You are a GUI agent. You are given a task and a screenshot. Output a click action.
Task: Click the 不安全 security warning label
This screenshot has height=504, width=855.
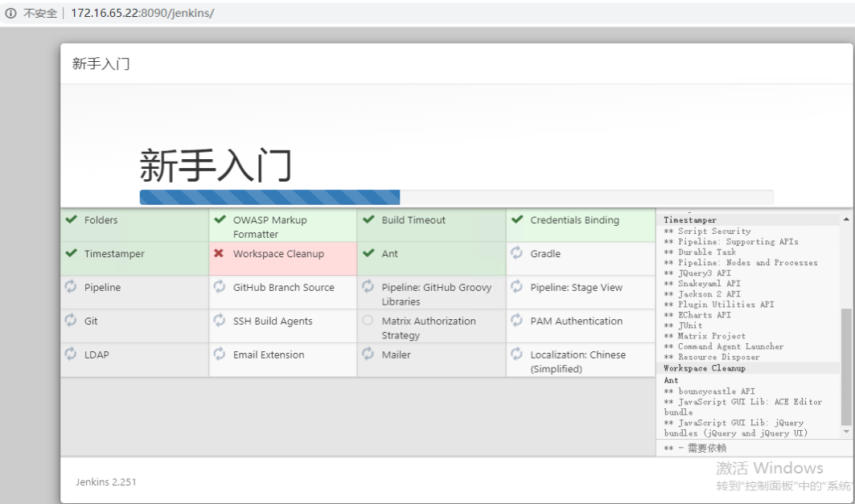(40, 13)
